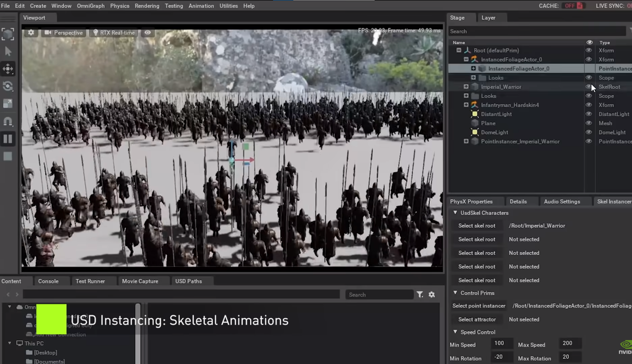Switch to the Movie Capture tab

(140, 281)
